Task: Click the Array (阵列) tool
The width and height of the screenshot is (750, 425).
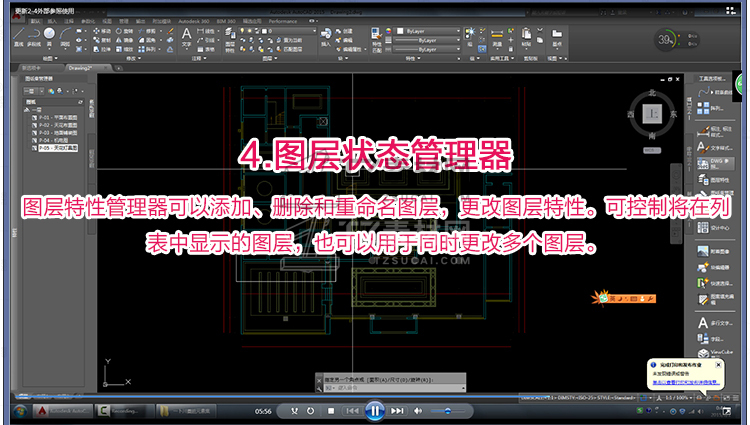Action: coord(147,49)
